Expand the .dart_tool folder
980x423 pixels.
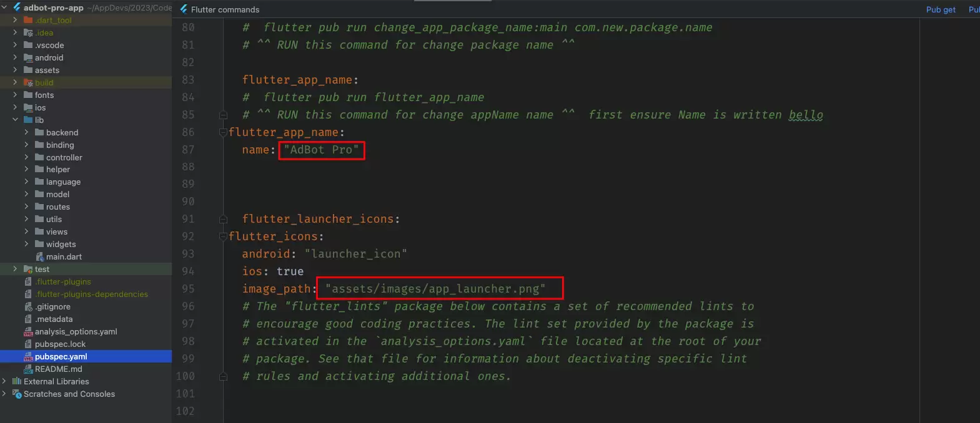(15, 20)
